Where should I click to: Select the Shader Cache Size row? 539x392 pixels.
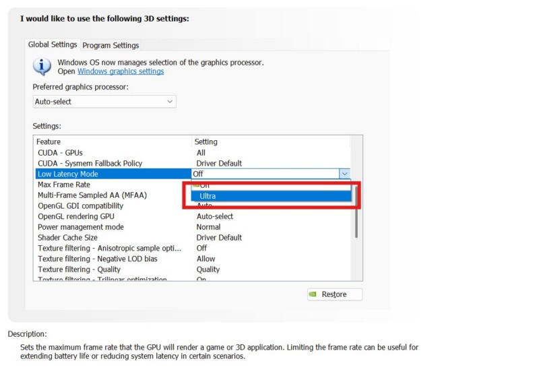click(67, 238)
